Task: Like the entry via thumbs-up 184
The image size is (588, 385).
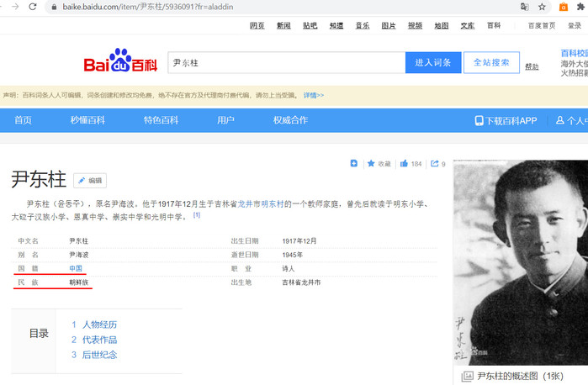Action: [x=411, y=163]
